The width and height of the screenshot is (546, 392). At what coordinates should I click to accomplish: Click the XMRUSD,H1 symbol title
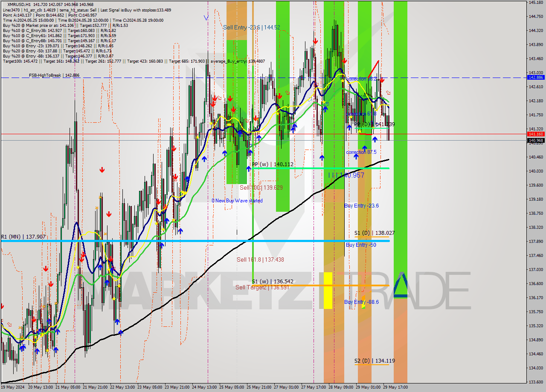click(x=19, y=4)
